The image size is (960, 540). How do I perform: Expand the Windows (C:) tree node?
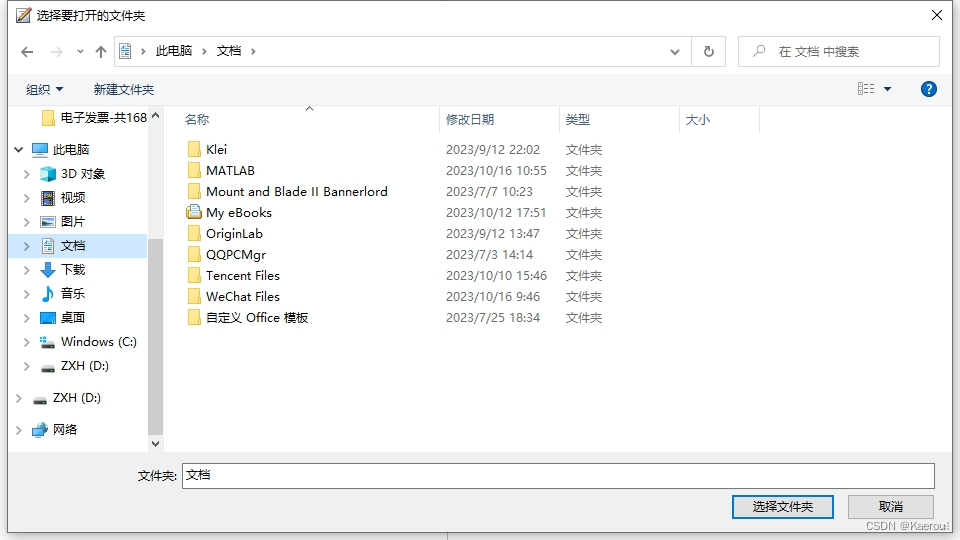[26, 342]
